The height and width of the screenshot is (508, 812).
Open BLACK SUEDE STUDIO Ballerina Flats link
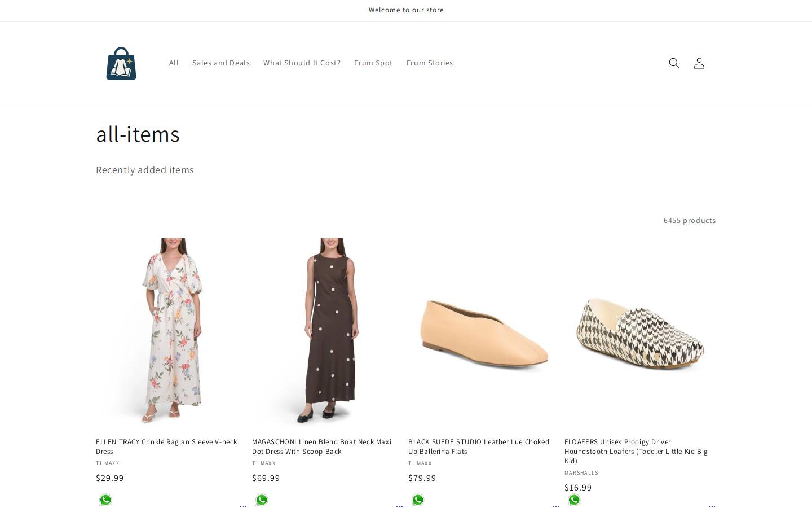(x=479, y=446)
